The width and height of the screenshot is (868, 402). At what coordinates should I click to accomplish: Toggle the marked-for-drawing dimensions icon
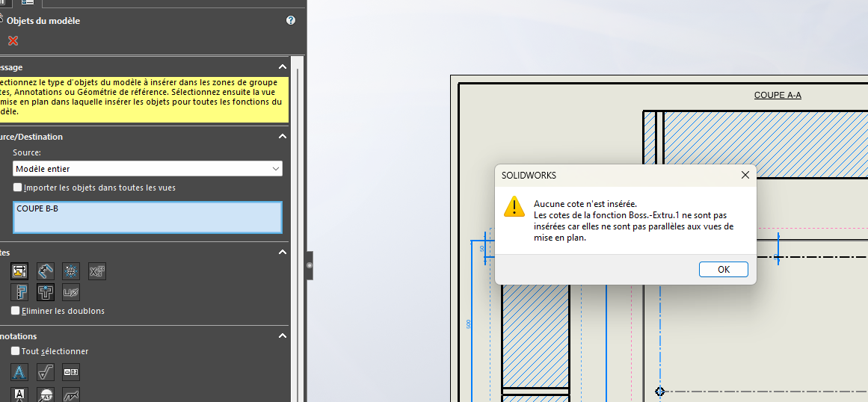click(19, 270)
